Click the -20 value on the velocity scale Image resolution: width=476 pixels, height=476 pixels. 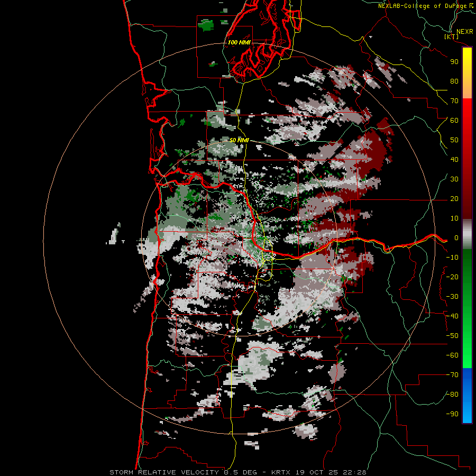click(x=452, y=277)
